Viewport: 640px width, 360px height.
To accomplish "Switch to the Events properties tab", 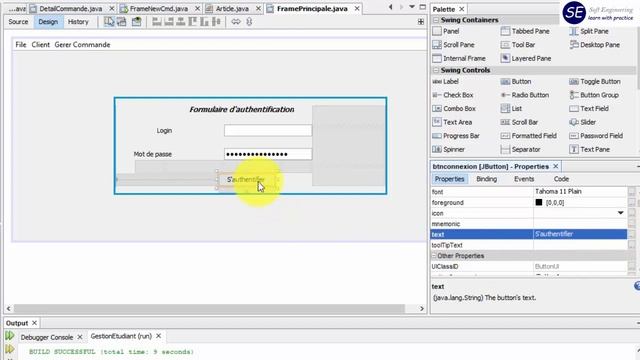I will coord(524,179).
